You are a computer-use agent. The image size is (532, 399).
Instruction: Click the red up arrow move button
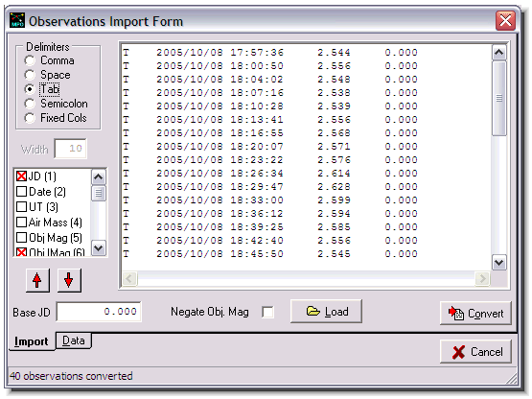click(x=37, y=280)
